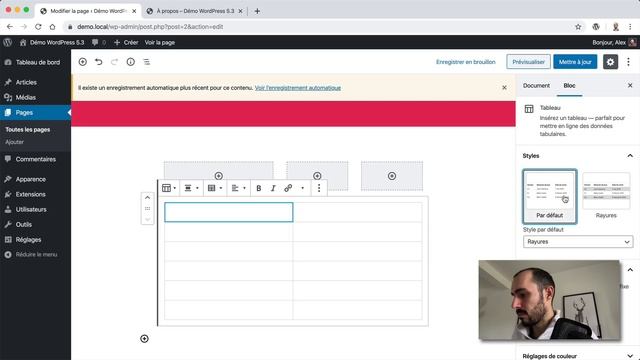
Task: Go to Toutes les pages
Action: click(x=28, y=129)
